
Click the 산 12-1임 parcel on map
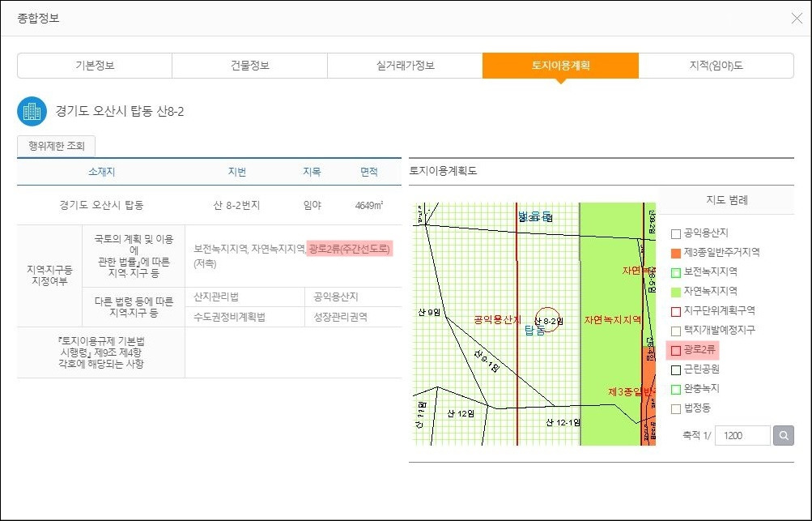[563, 422]
